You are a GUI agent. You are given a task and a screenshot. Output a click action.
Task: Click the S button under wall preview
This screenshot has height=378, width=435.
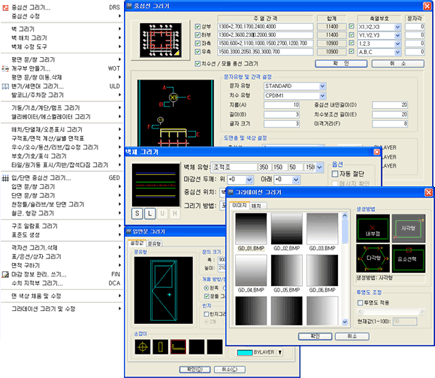pos(137,213)
